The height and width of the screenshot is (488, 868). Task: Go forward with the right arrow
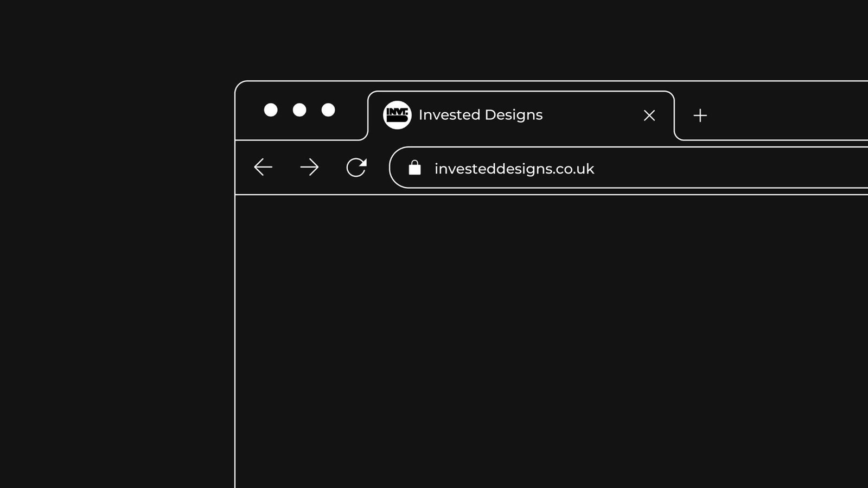(309, 167)
